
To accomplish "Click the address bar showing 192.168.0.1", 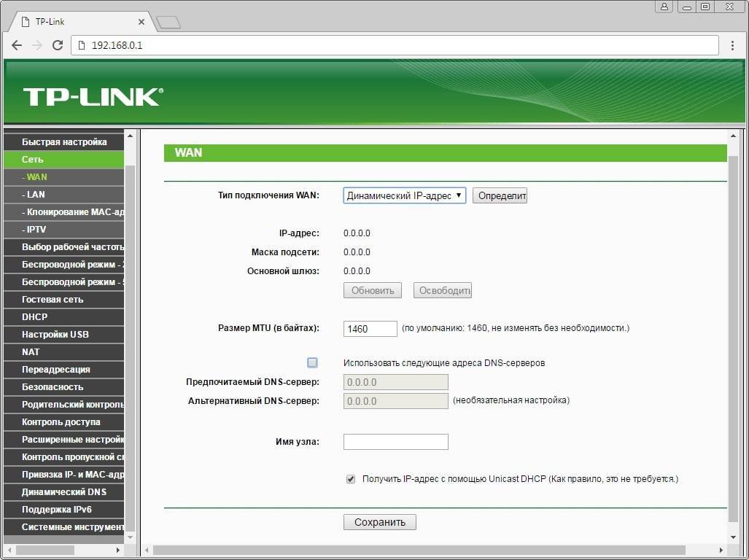I will pos(394,45).
